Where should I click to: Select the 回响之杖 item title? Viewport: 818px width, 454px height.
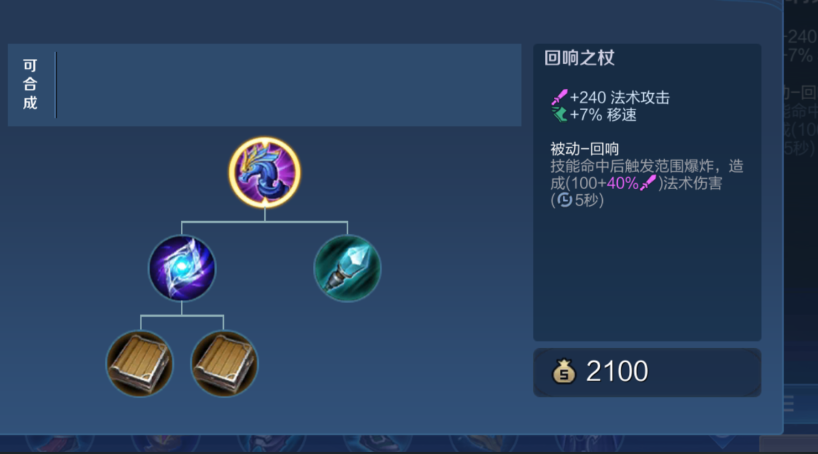point(580,58)
